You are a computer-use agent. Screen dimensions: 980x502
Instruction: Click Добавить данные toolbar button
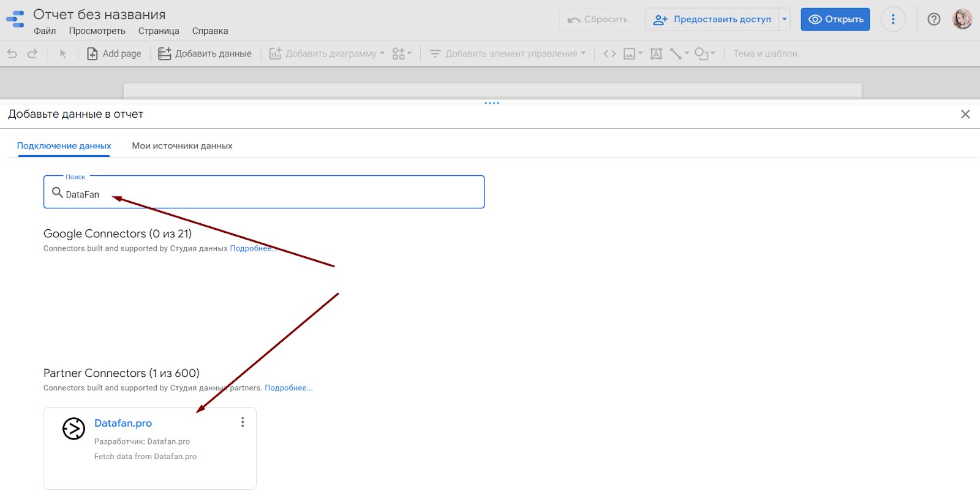click(x=205, y=54)
